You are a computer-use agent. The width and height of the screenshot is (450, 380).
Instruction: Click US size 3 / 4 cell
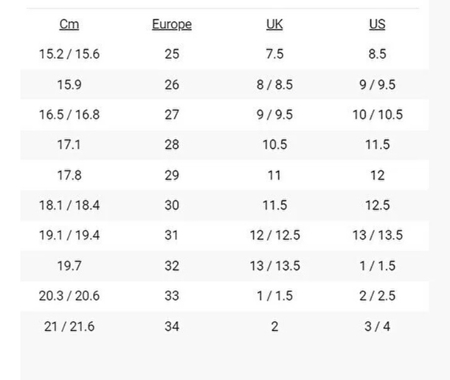pyautogui.click(x=377, y=326)
